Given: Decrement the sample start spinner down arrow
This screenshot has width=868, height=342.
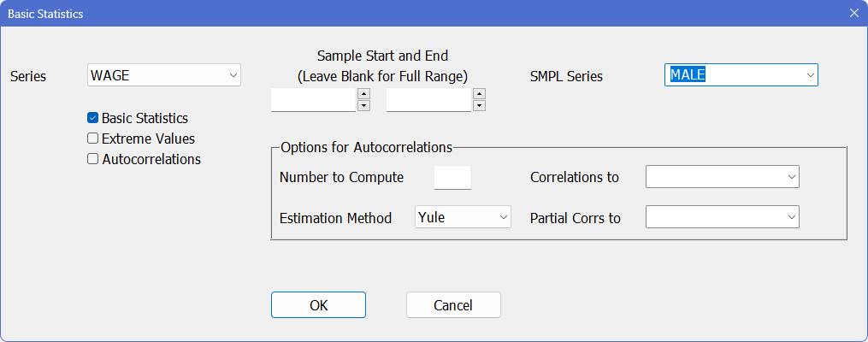Looking at the screenshot, I should pos(363,105).
